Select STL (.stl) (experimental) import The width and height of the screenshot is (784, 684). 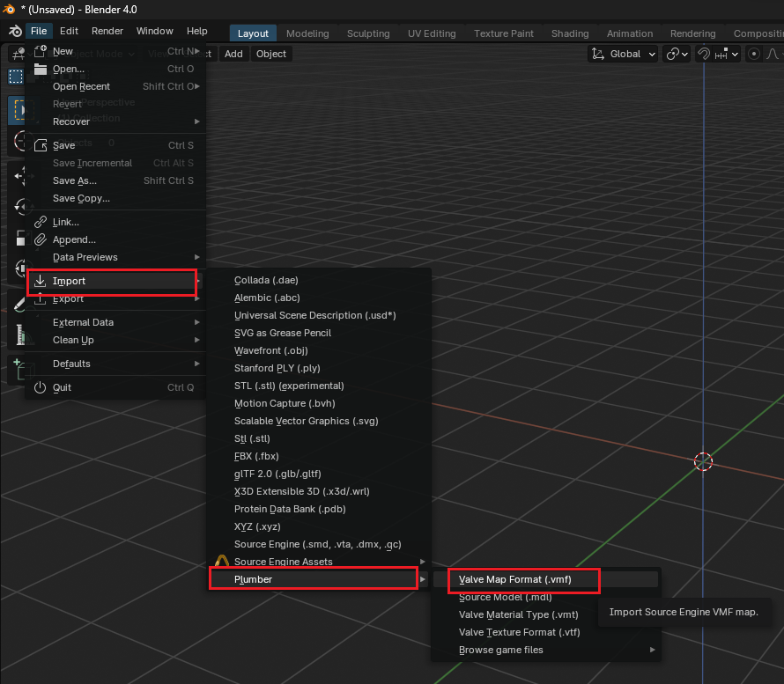319,386
